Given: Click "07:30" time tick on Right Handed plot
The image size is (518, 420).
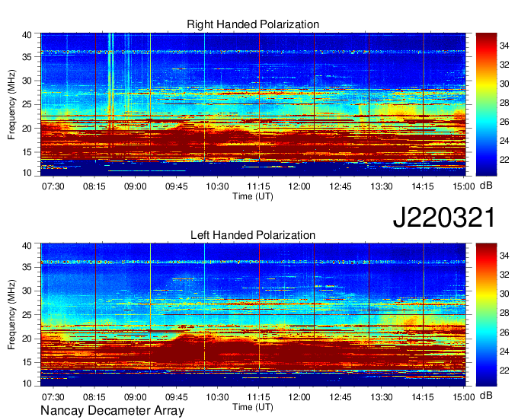Looking at the screenshot, I should point(53,186).
